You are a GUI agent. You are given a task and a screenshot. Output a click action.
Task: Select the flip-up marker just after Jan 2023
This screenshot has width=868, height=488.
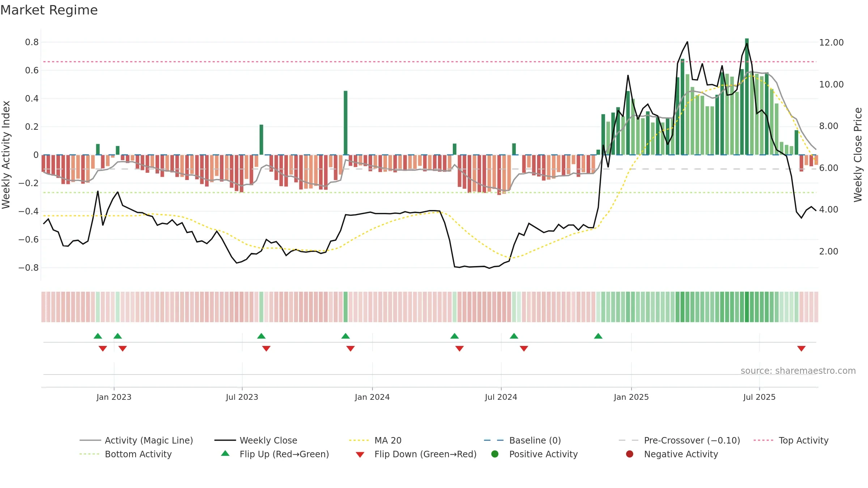pos(118,336)
